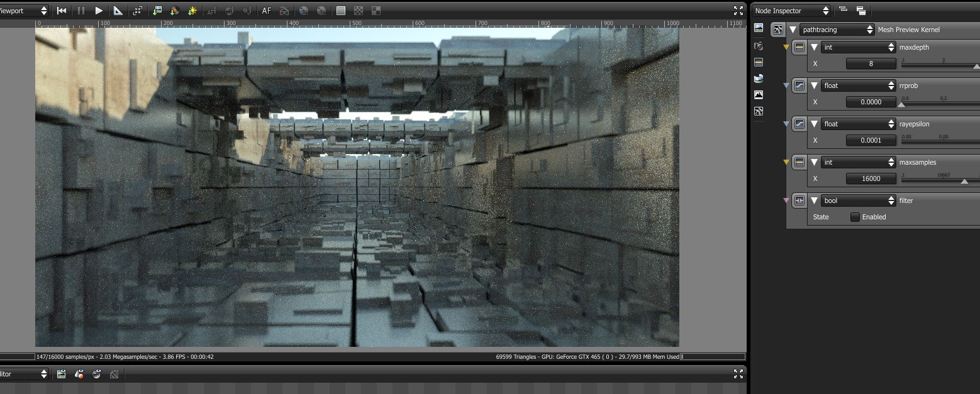The image size is (980, 394).
Task: Open the pathtracing kernel type dropdown
Action: (837, 30)
